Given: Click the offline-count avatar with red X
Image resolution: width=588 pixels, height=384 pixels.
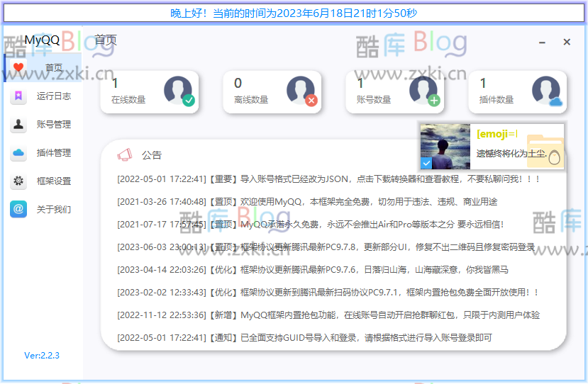Looking at the screenshot, I should pyautogui.click(x=301, y=91).
